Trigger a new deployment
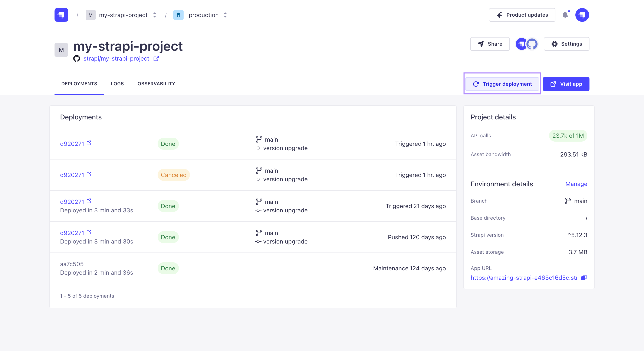This screenshot has width=644, height=351. coord(502,84)
